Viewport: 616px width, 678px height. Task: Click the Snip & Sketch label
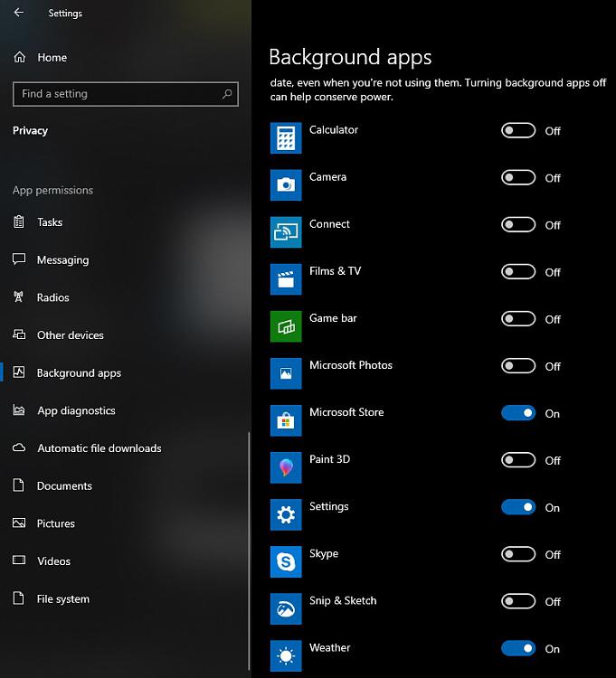(x=343, y=600)
